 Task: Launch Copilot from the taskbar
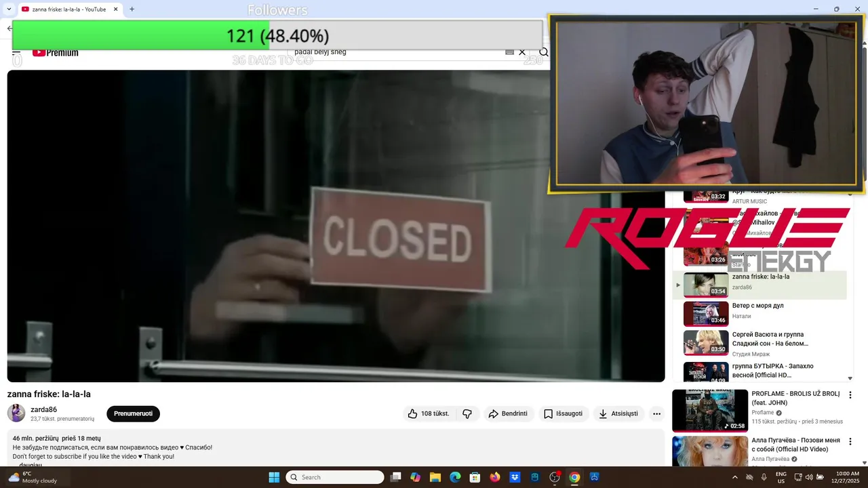click(416, 477)
